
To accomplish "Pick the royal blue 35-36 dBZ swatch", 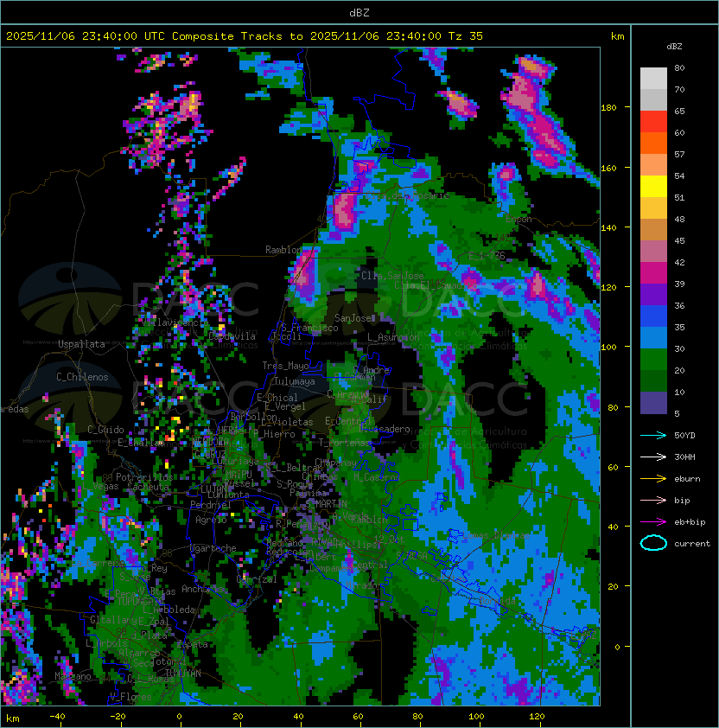I will [x=653, y=316].
